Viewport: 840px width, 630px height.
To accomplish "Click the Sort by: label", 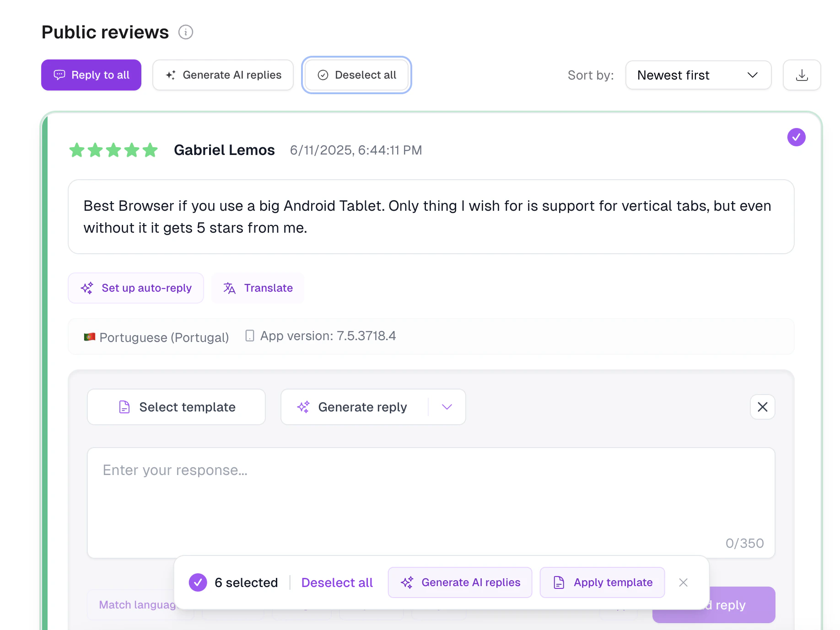I will [591, 75].
